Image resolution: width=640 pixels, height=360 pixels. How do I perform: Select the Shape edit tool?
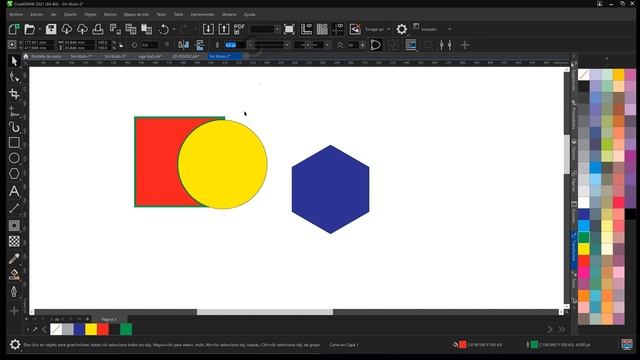(14, 78)
